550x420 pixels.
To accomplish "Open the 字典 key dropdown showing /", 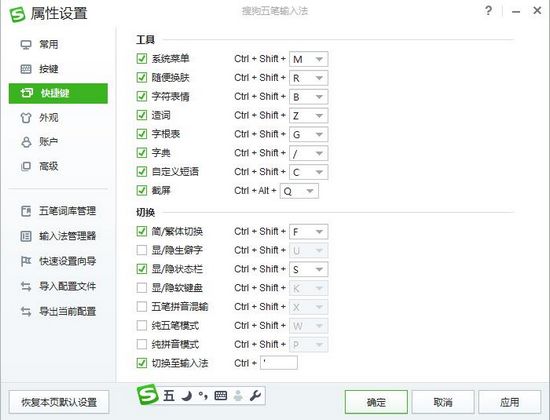I will coord(309,153).
